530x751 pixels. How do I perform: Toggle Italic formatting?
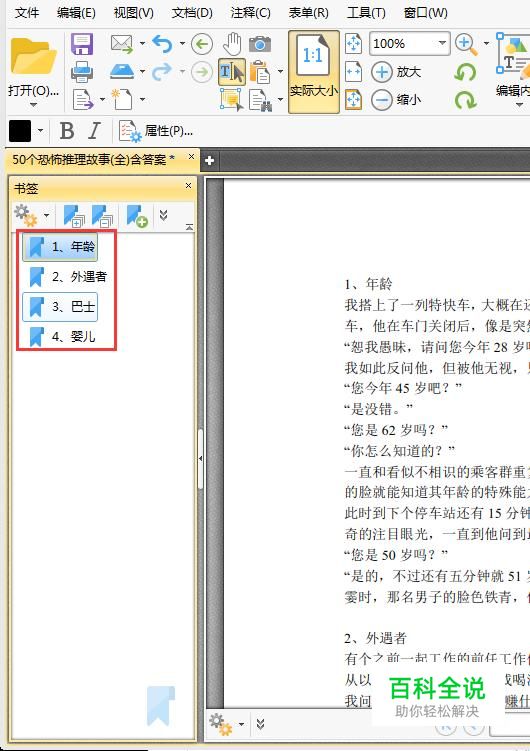coord(95,130)
